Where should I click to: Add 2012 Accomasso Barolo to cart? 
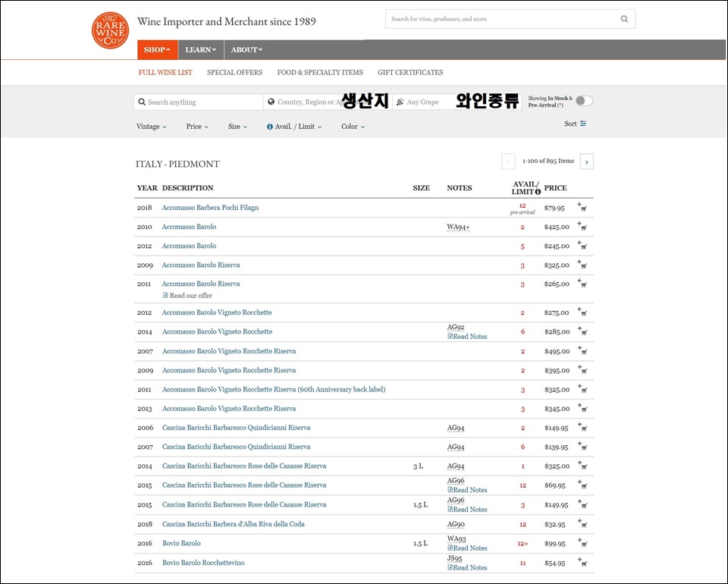tap(582, 245)
